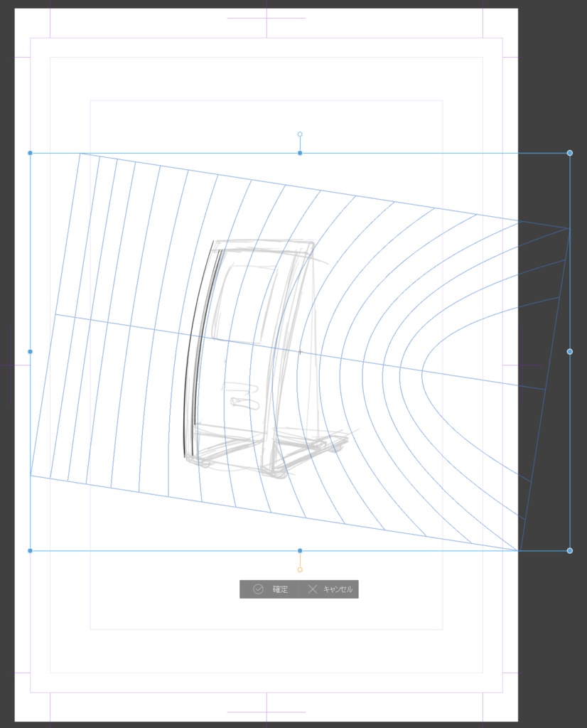The height and width of the screenshot is (728, 587).
Task: Click the white rotation handle above the box
Action: point(300,134)
